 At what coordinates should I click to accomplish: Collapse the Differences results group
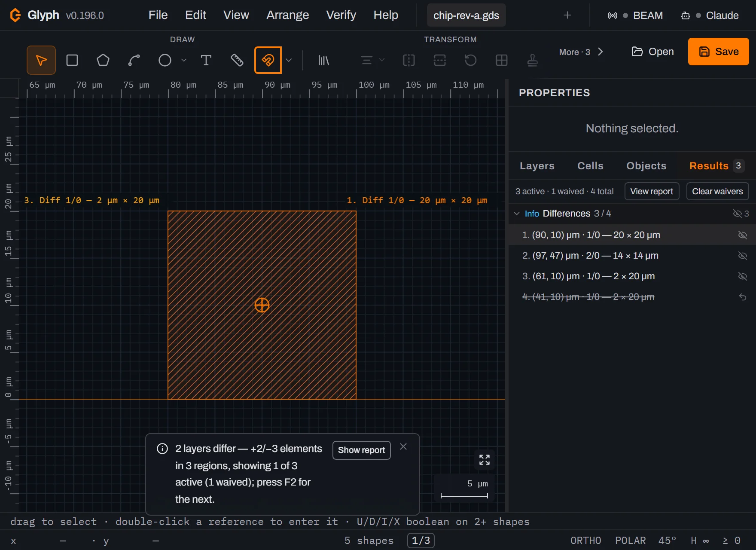[x=517, y=214]
